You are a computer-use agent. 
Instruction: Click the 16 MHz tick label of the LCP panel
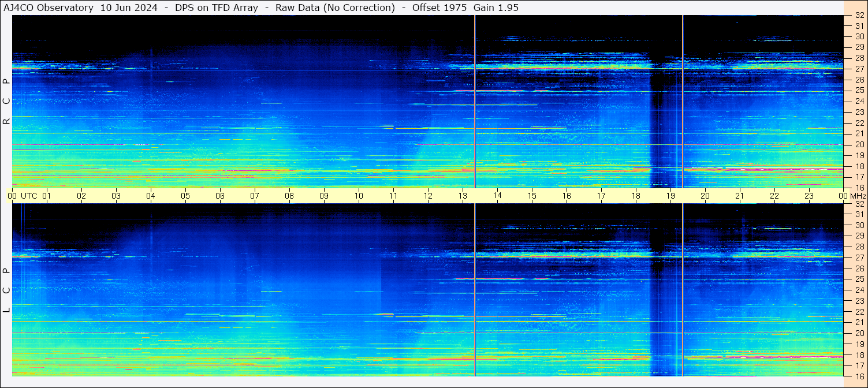coord(859,376)
